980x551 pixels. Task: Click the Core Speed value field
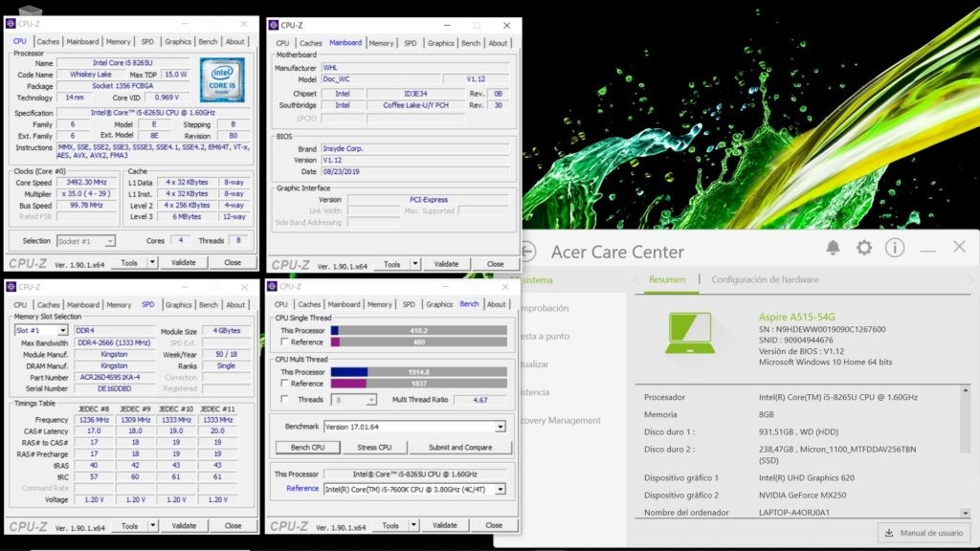tap(87, 183)
